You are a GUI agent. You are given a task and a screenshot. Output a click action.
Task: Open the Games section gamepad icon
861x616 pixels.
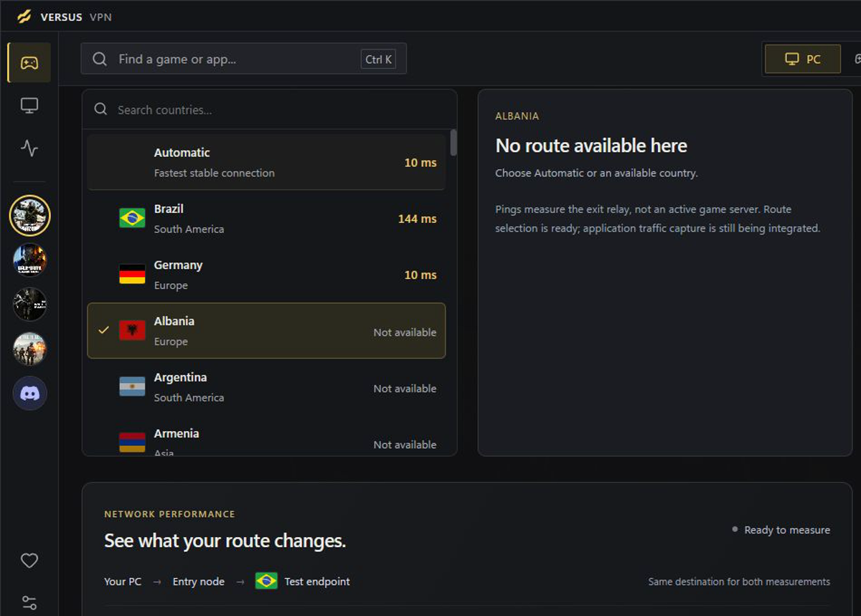click(29, 62)
